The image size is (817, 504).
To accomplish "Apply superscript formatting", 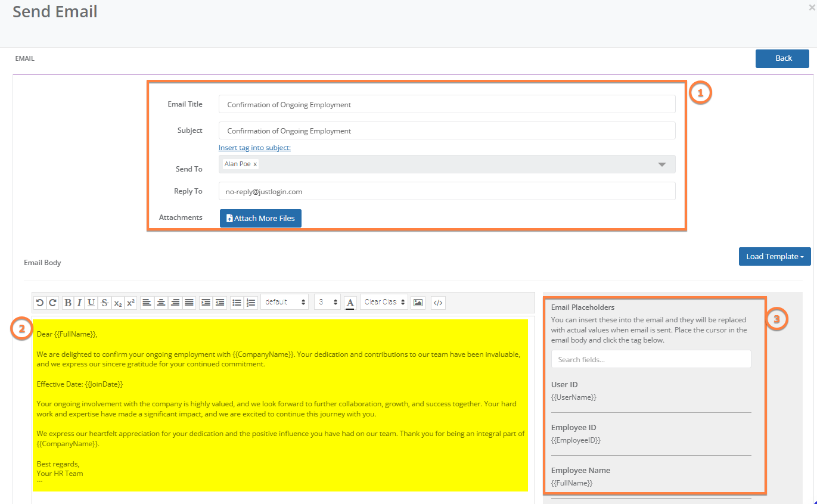I will (131, 303).
